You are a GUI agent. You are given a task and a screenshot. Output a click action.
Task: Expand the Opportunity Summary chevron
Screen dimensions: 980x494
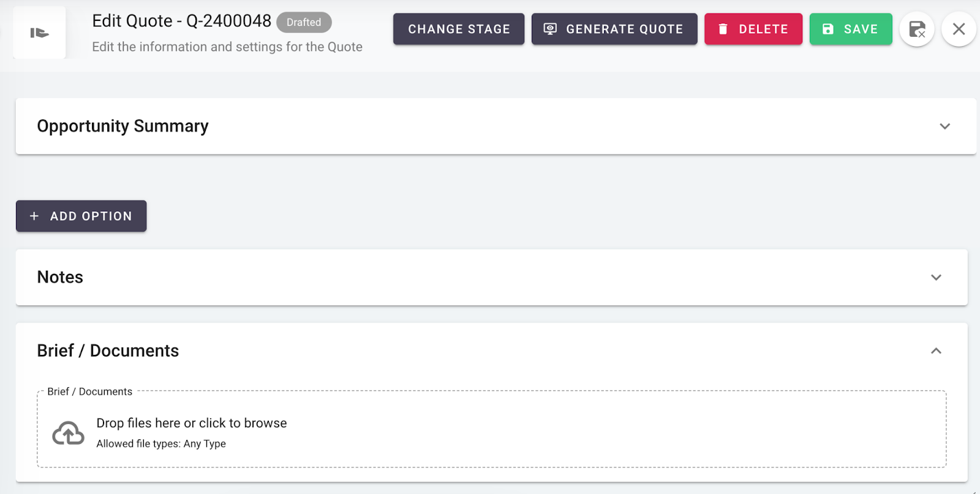coord(944,126)
